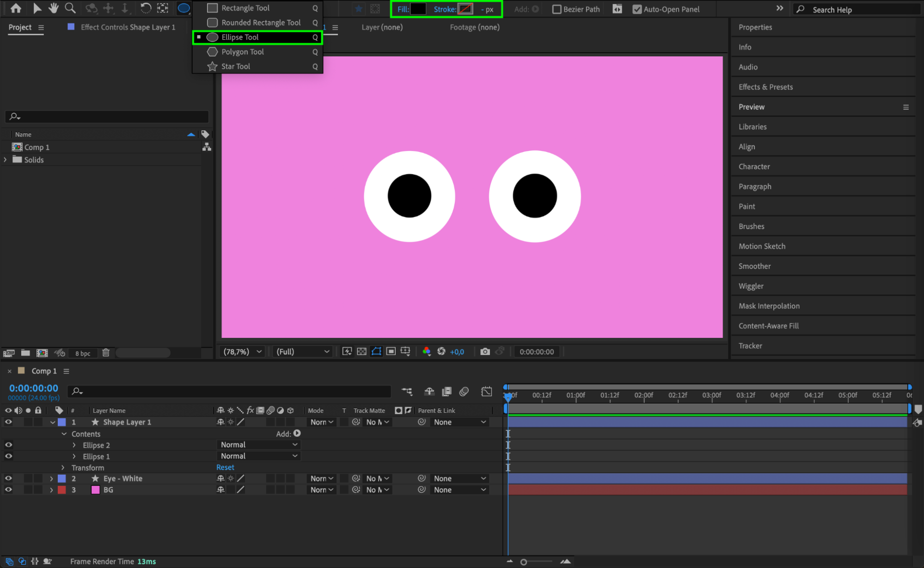Choose Star Tool from shape menu

(x=236, y=67)
